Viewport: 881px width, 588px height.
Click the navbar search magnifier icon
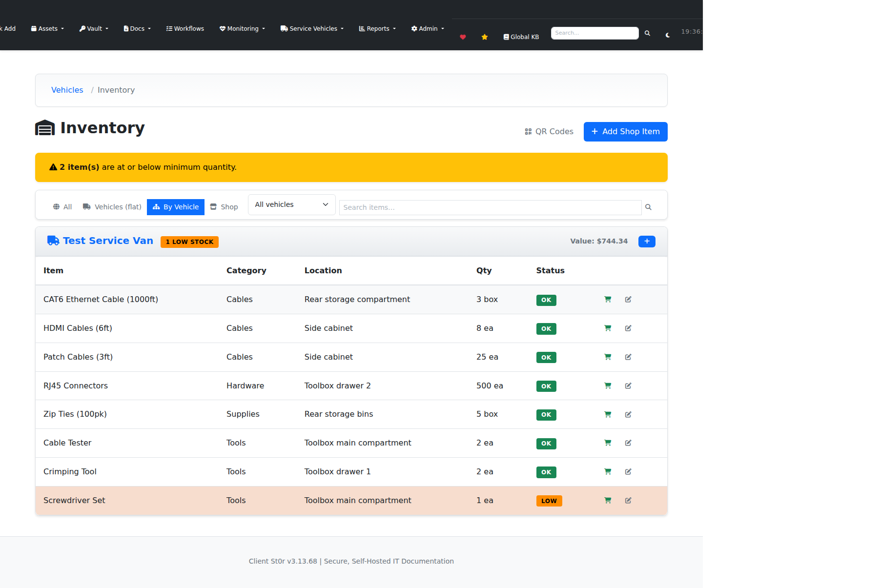(647, 33)
